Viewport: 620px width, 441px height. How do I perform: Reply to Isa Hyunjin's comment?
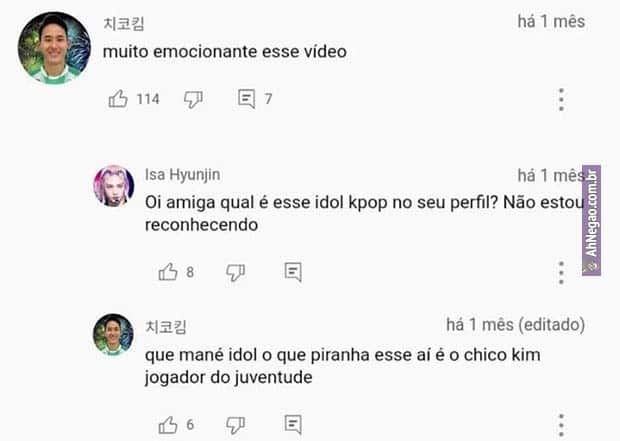point(293,272)
